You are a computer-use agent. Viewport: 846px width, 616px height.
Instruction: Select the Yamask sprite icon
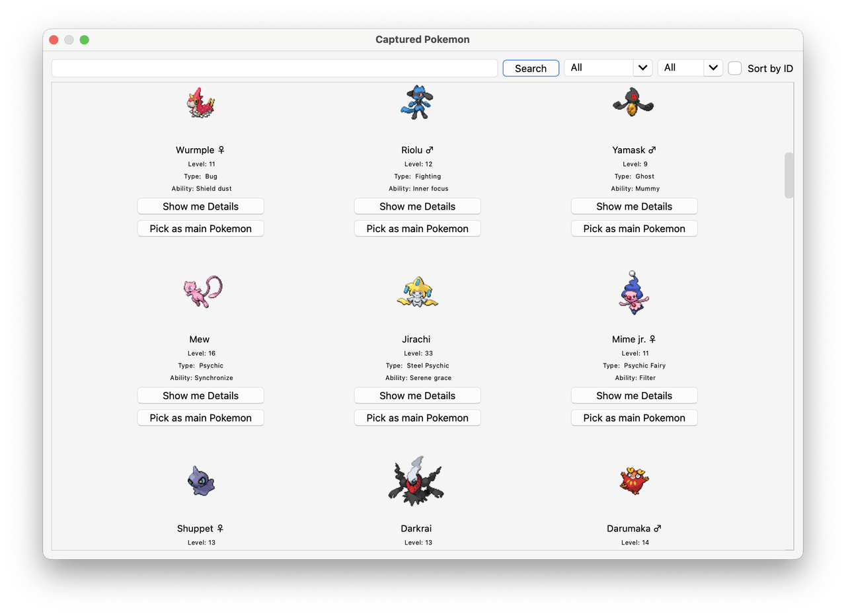click(633, 102)
